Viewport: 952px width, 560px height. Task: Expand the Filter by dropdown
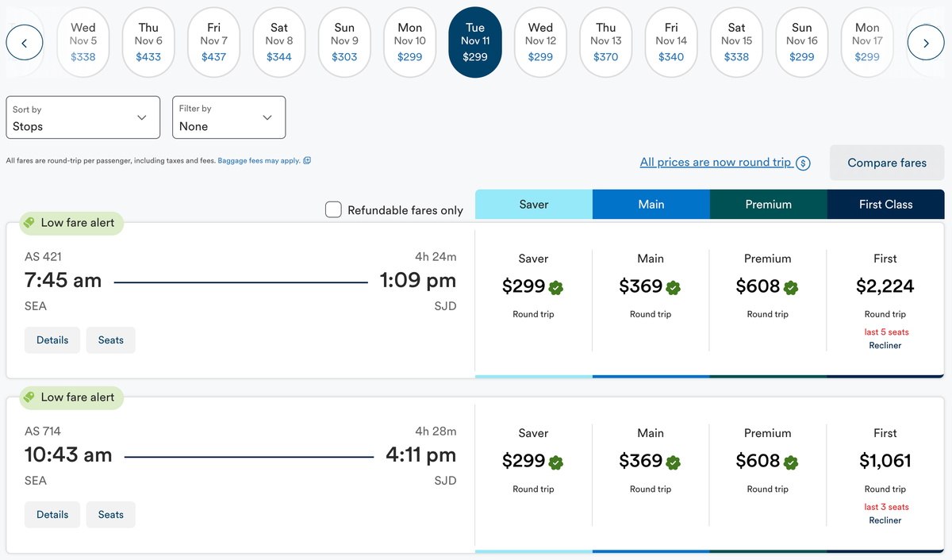point(228,117)
